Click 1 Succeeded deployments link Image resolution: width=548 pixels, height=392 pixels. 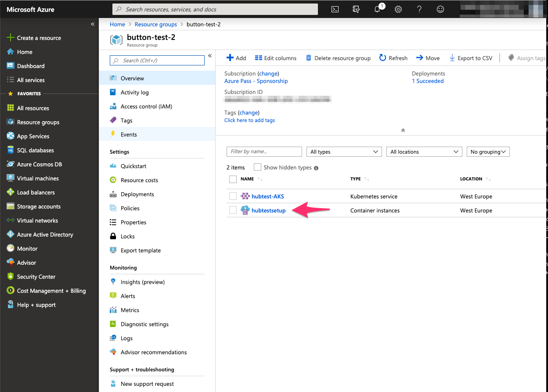point(428,81)
